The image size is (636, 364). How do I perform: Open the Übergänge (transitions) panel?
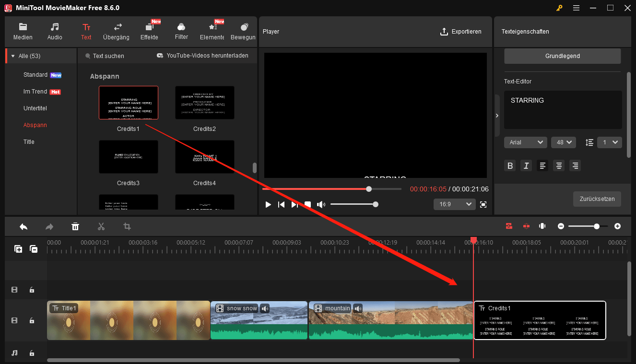click(x=116, y=30)
